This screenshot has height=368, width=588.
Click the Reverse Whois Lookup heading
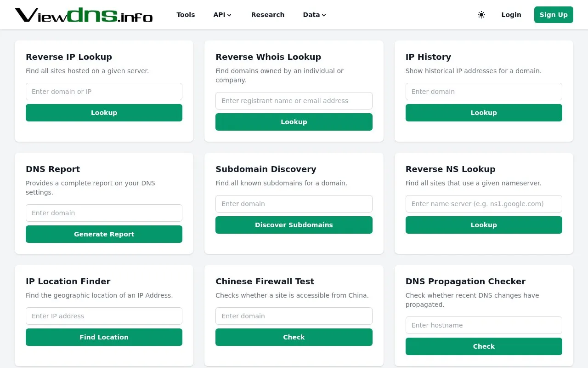pos(268,57)
